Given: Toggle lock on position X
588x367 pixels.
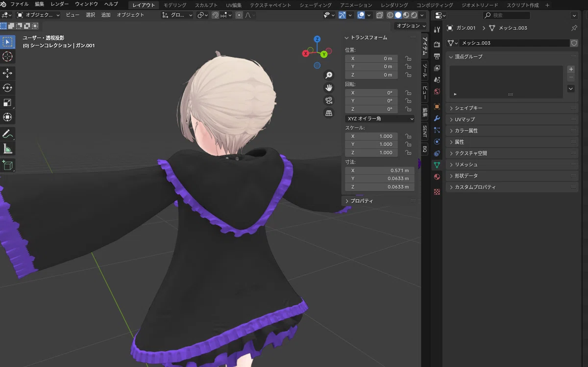Looking at the screenshot, I should tap(408, 58).
